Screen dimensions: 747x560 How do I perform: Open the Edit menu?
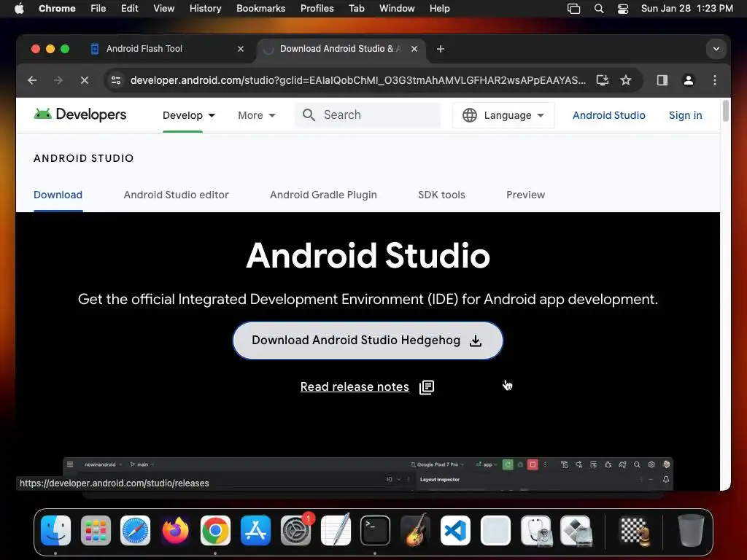pos(129,9)
